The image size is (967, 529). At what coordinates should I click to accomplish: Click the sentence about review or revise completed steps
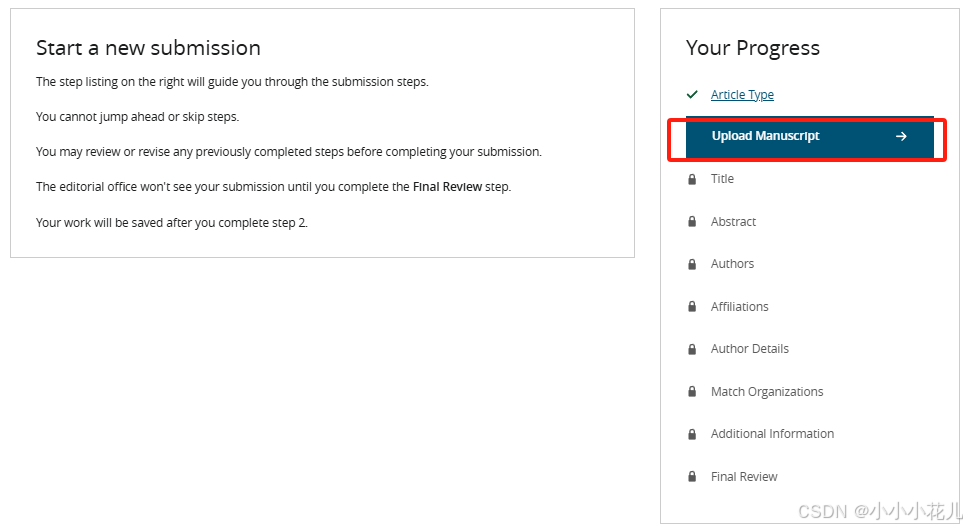click(x=289, y=152)
